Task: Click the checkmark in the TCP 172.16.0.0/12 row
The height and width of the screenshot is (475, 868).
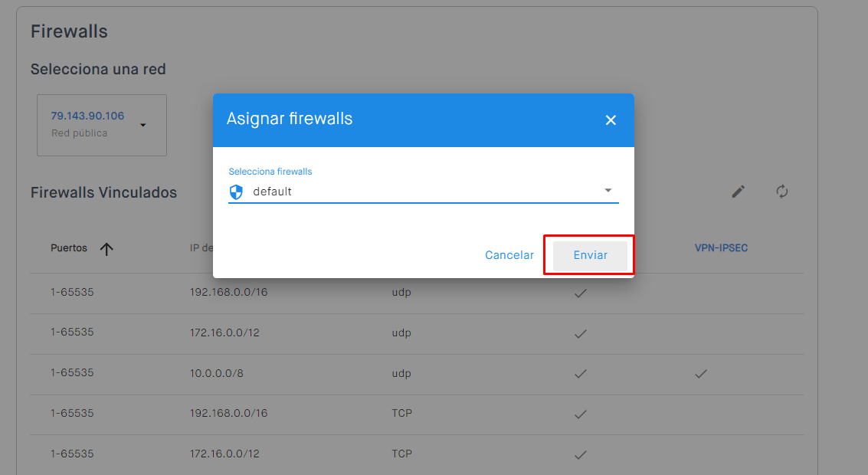Action: [581, 454]
